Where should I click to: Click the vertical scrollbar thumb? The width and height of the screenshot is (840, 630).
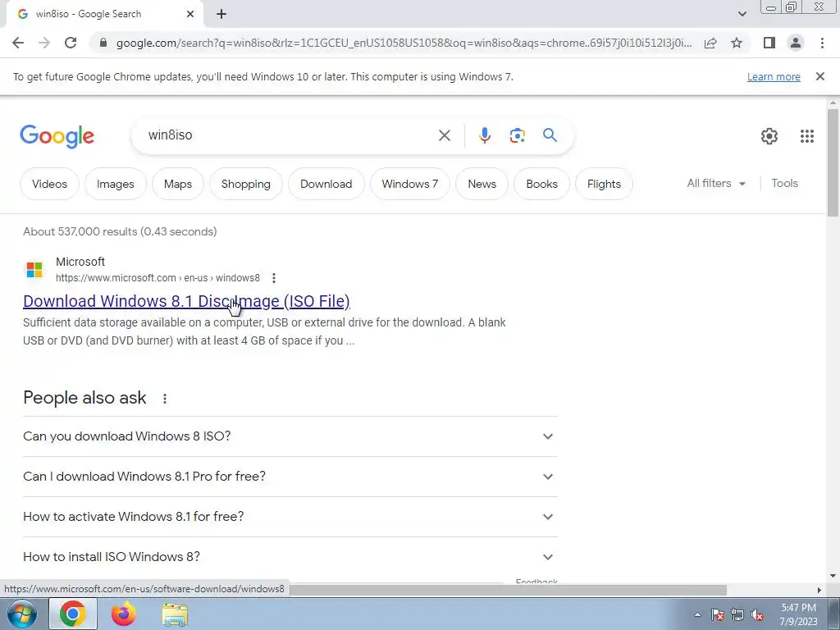point(833,162)
